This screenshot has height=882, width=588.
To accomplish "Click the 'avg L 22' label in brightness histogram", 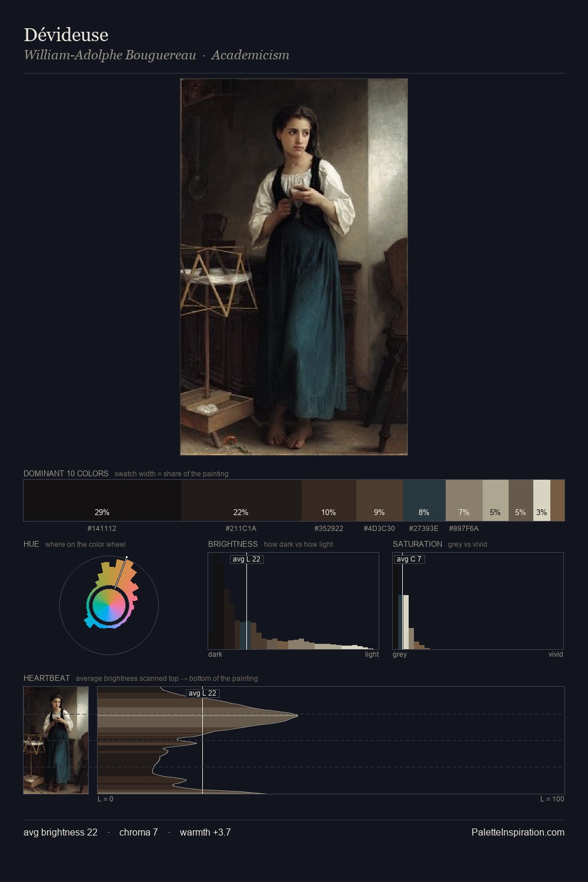I will [x=246, y=559].
